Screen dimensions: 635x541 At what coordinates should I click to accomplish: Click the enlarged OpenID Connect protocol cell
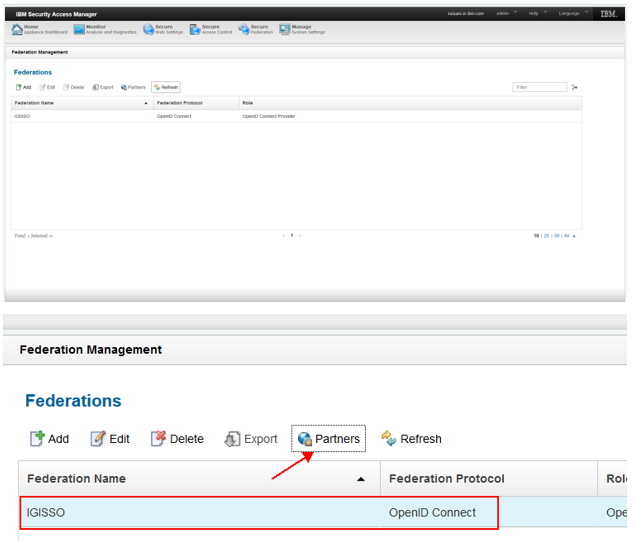[x=432, y=513]
